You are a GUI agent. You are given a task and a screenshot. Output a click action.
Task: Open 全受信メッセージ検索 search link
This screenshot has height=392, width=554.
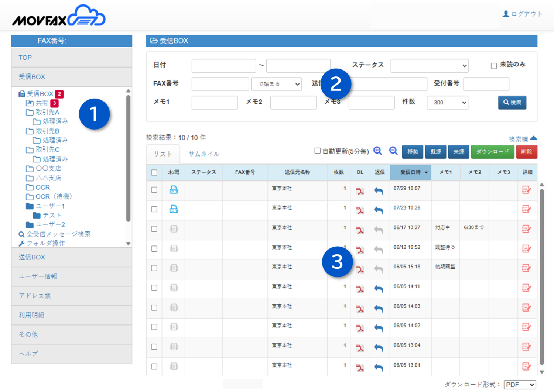pos(55,234)
